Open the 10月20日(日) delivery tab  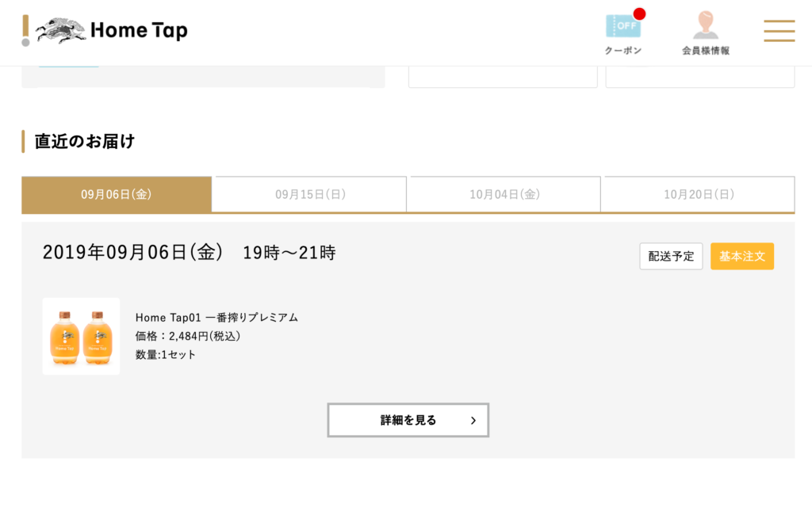pos(699,194)
